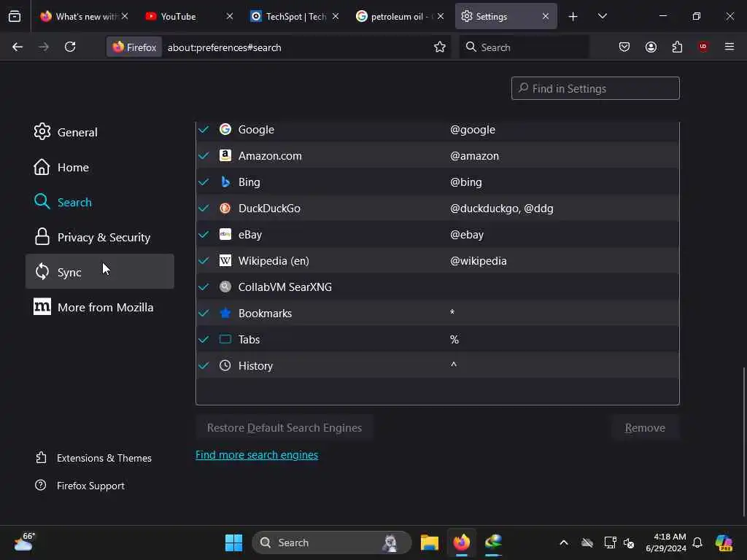Open the Privacy & Security settings category
Image resolution: width=747 pixels, height=560 pixels.
click(x=99, y=237)
